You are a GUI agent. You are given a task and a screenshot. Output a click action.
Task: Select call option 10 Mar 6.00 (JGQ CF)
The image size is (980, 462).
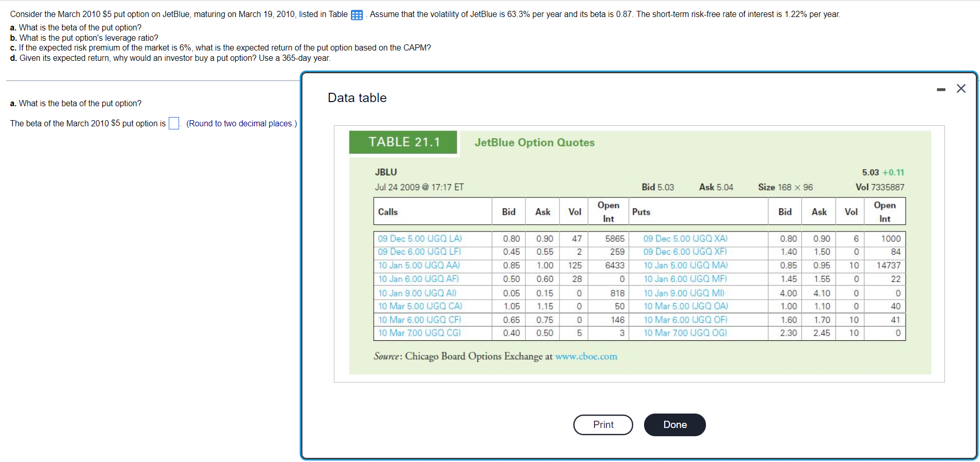point(420,320)
